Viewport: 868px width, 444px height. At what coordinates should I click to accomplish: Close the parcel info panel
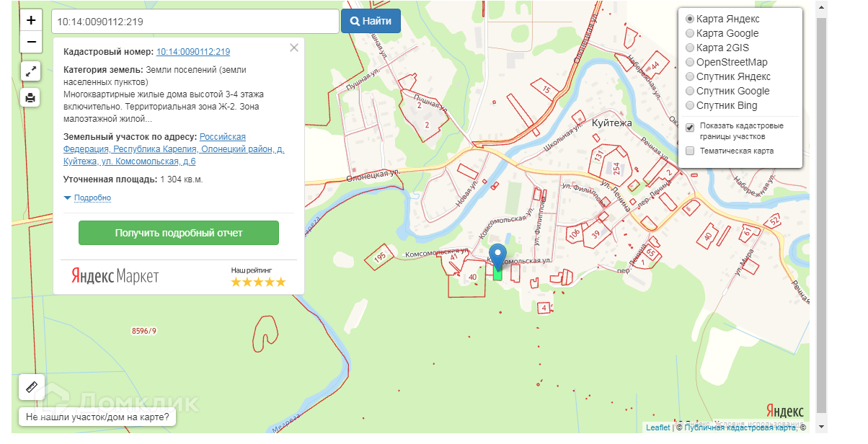coord(293,48)
